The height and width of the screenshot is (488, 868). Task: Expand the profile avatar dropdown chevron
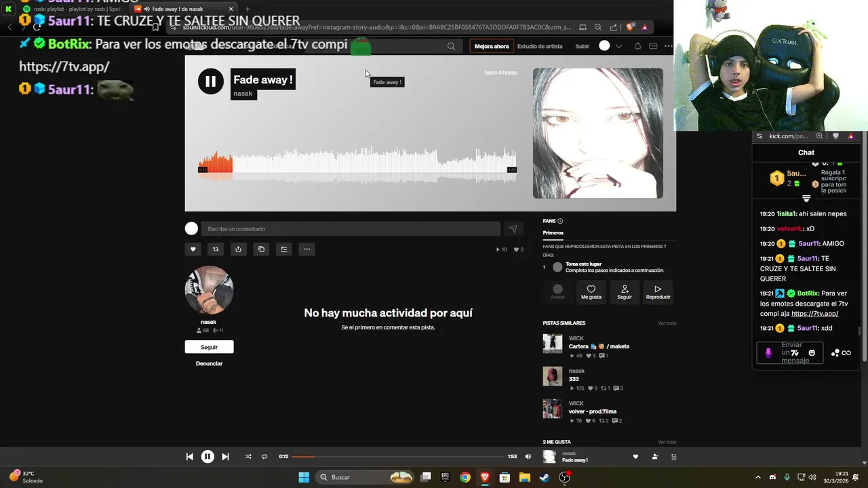pyautogui.click(x=618, y=46)
